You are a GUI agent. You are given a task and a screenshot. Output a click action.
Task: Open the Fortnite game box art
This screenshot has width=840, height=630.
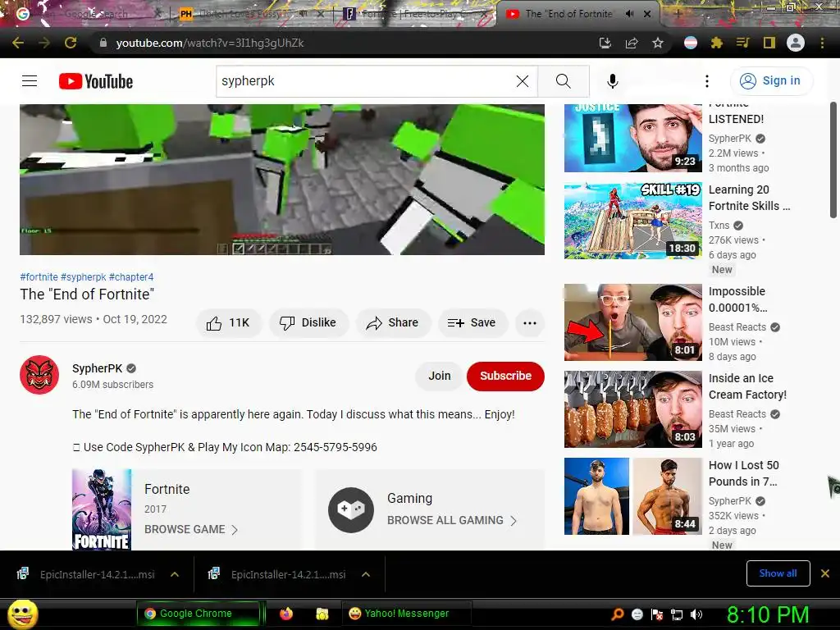(x=102, y=509)
